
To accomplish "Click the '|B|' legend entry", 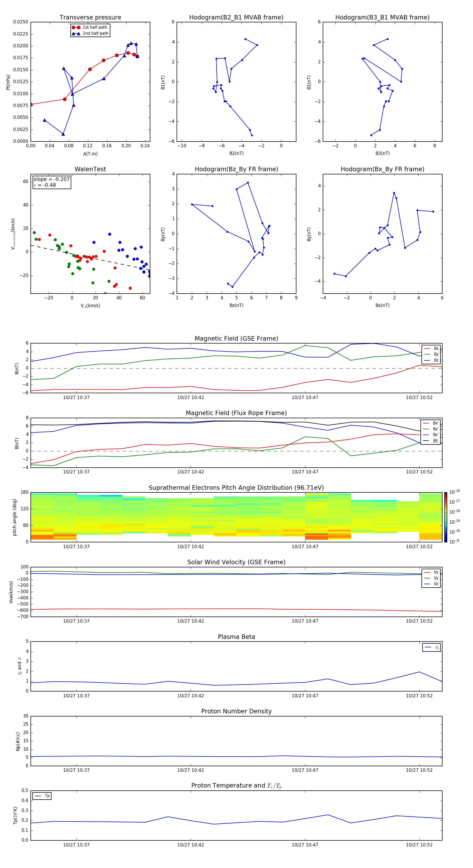I will pos(431,441).
